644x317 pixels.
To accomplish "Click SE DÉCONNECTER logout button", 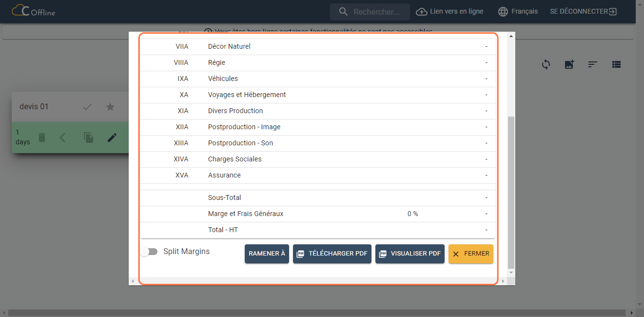I will tap(584, 11).
